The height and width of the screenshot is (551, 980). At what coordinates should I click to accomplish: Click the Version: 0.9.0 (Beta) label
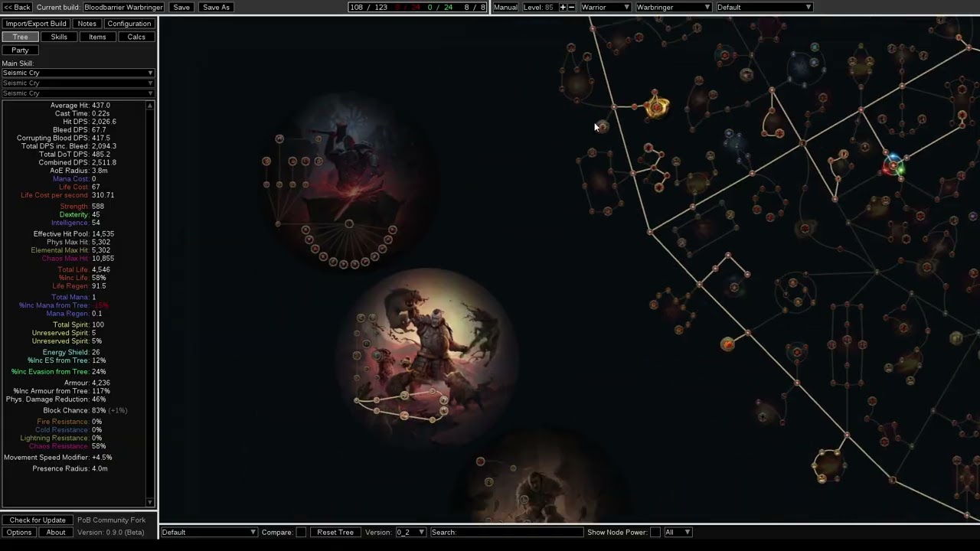click(x=110, y=532)
